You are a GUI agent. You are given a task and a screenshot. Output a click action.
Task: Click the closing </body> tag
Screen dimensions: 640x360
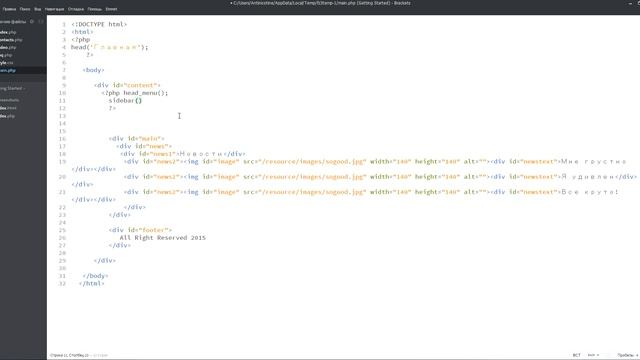pos(96,276)
